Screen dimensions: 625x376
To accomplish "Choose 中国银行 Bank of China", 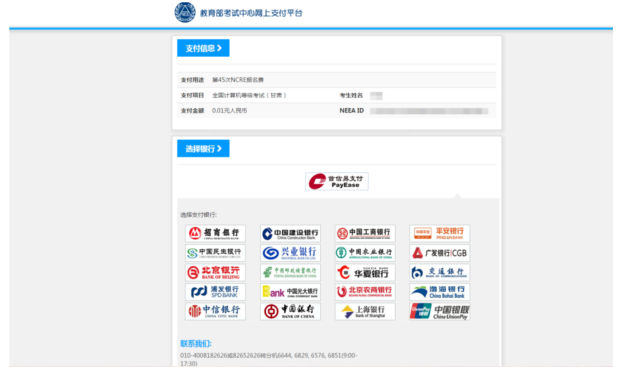I will pos(290,311).
